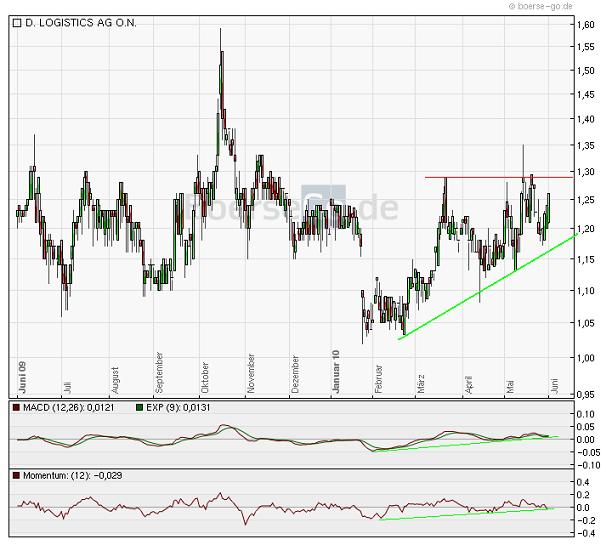The image size is (612, 545).
Task: Click the Oktober month label
Action: pyautogui.click(x=205, y=378)
